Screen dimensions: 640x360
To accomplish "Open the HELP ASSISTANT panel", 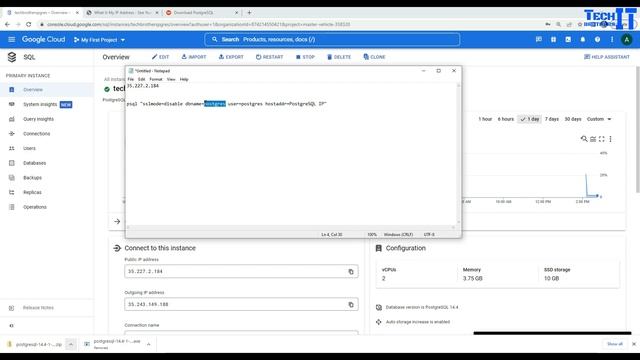I will pos(607,57).
